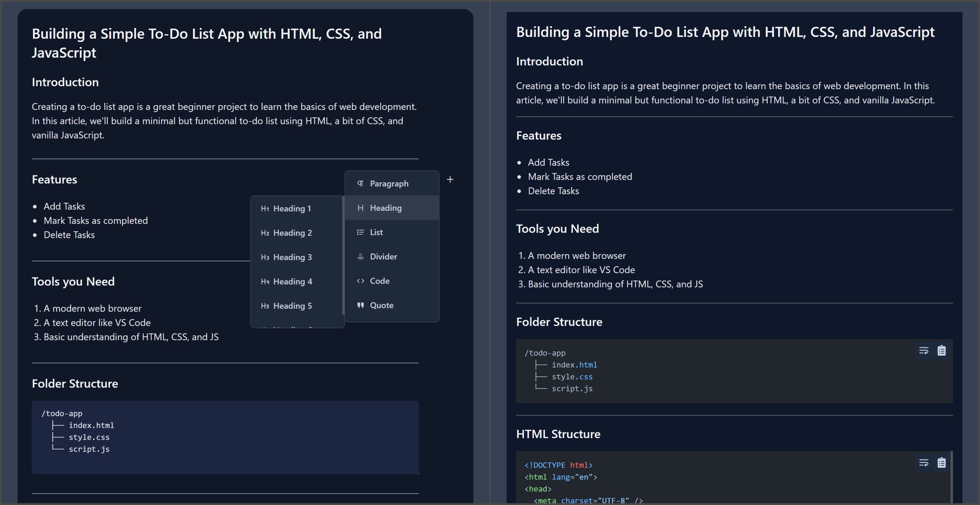Click the intro paragraph in the editor

pos(225,121)
